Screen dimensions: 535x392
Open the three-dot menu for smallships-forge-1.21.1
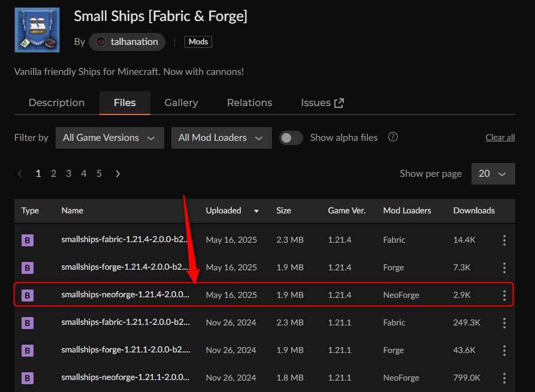(x=504, y=350)
